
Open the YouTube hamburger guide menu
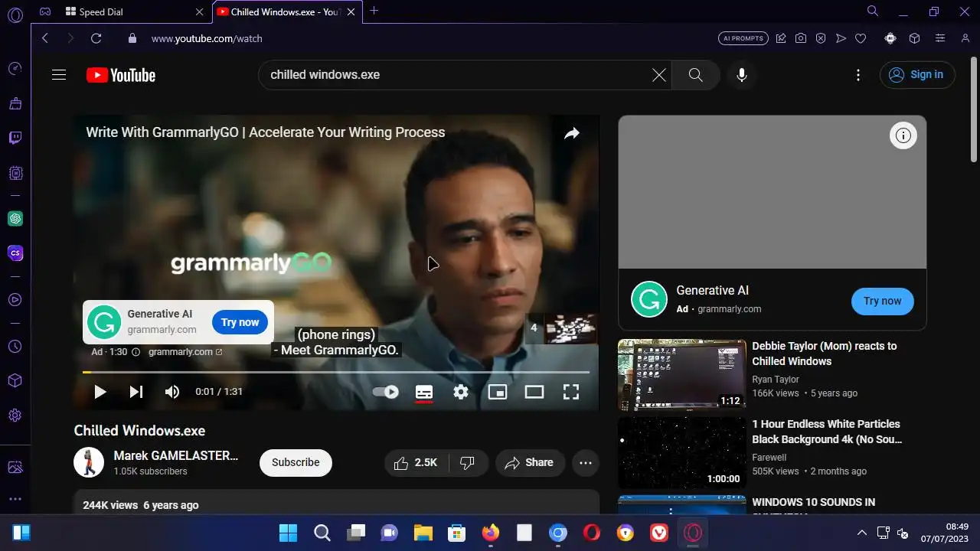pos(59,75)
